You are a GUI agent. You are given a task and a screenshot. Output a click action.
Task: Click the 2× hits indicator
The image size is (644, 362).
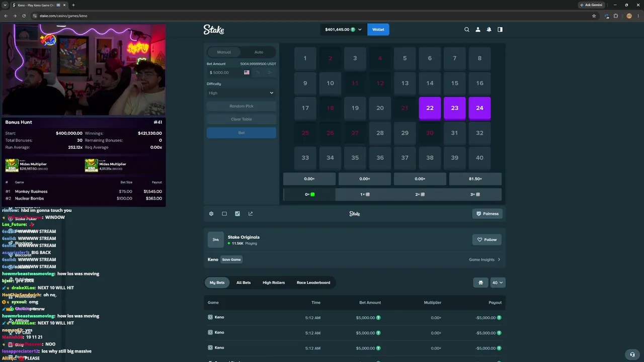[420, 195]
